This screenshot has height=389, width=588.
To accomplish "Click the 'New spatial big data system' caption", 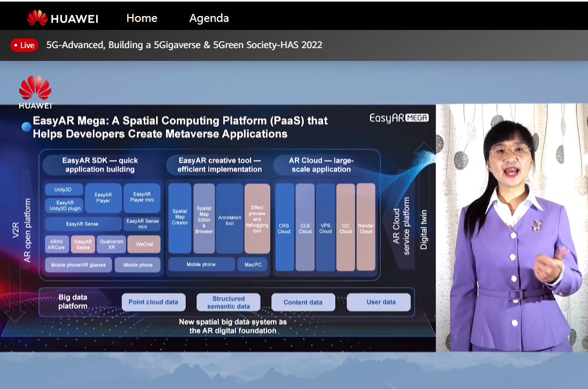I will point(233,326).
